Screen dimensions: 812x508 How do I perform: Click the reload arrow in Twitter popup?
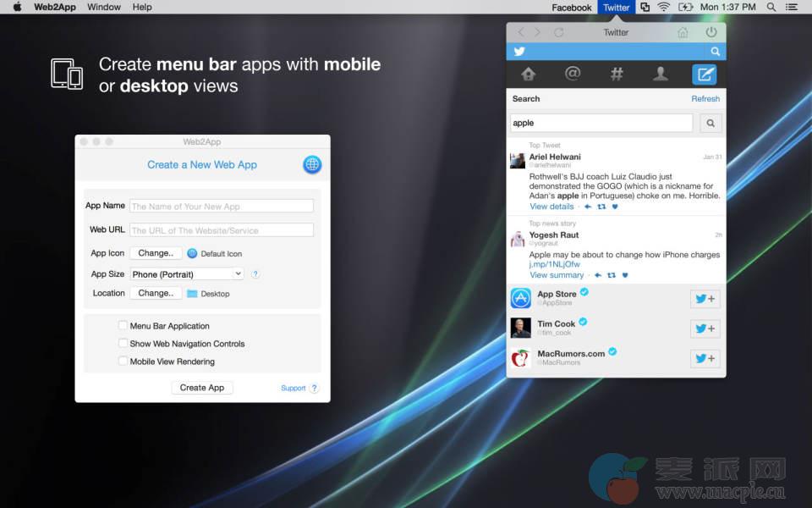coord(558,32)
